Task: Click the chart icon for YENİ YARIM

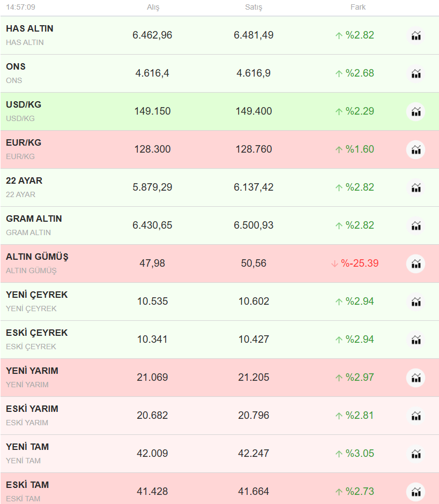Action: [415, 378]
